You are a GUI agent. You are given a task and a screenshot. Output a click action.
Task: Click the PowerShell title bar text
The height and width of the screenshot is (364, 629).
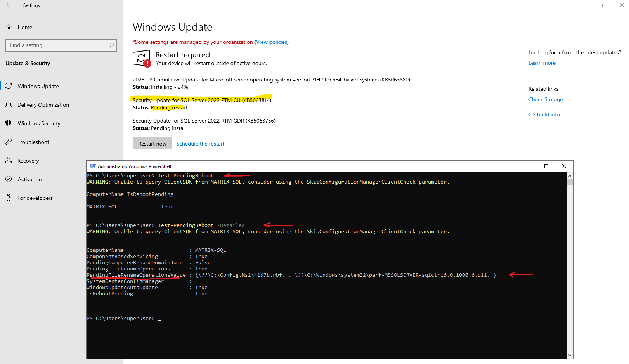point(134,166)
